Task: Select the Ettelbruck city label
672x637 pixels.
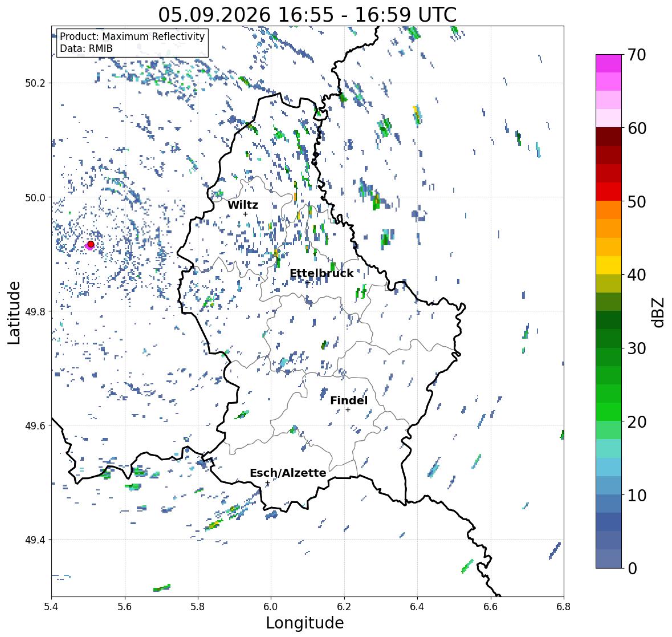Action: click(x=322, y=274)
